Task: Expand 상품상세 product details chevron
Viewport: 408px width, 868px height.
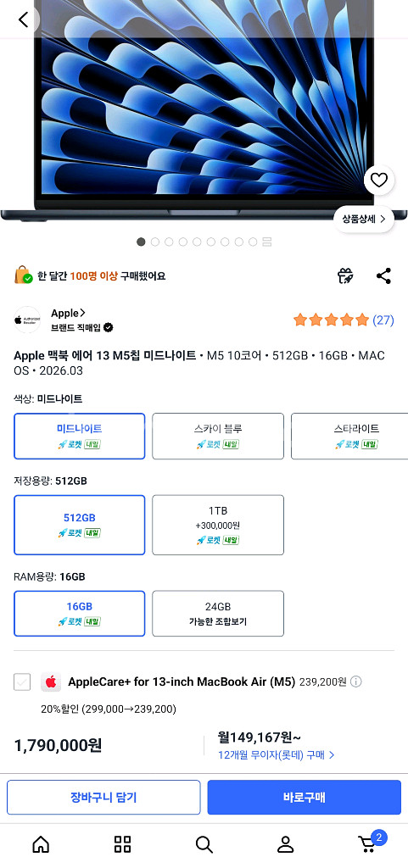Action: click(364, 220)
